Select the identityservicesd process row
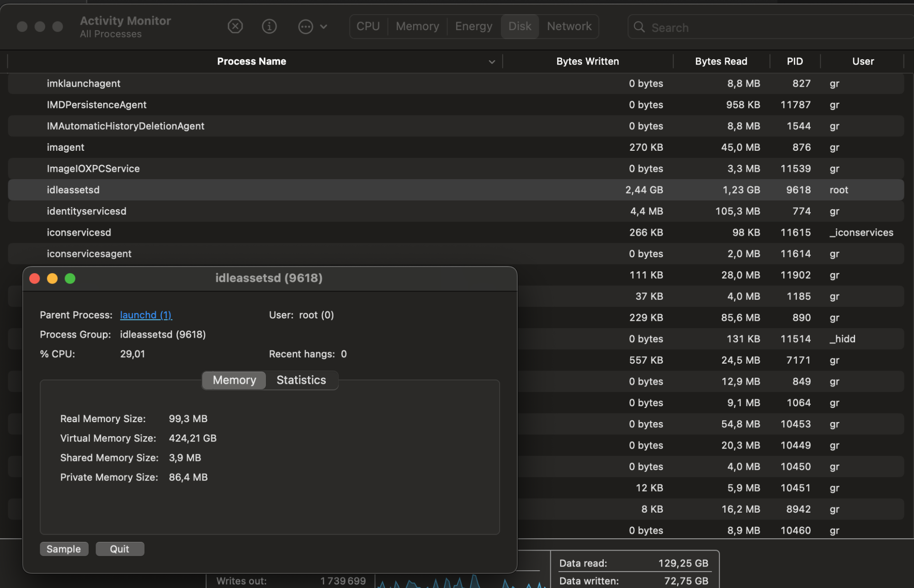Viewport: 914px width, 588px height. pos(456,211)
